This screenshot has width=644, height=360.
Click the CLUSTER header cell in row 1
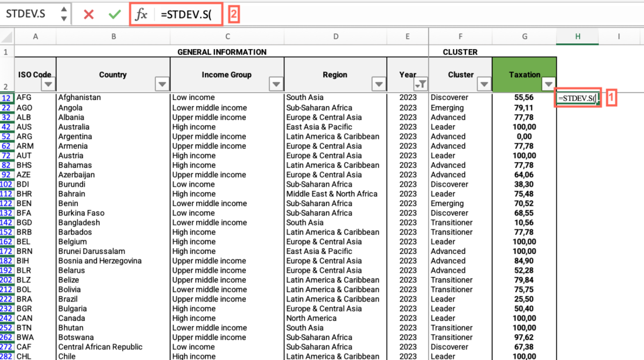(x=460, y=52)
